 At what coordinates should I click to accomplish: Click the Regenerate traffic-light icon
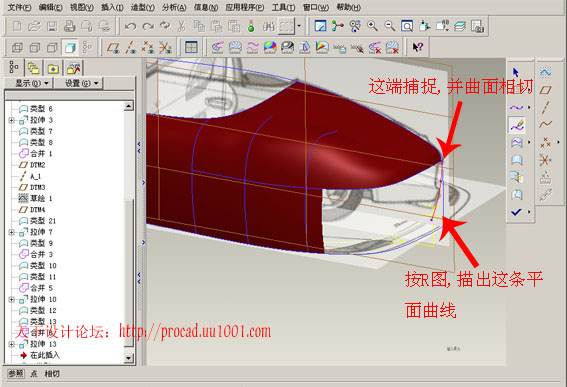[251, 26]
